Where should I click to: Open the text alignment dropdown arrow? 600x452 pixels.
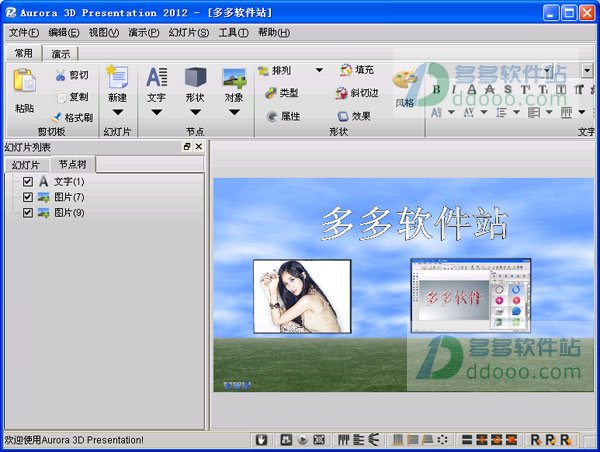[549, 112]
